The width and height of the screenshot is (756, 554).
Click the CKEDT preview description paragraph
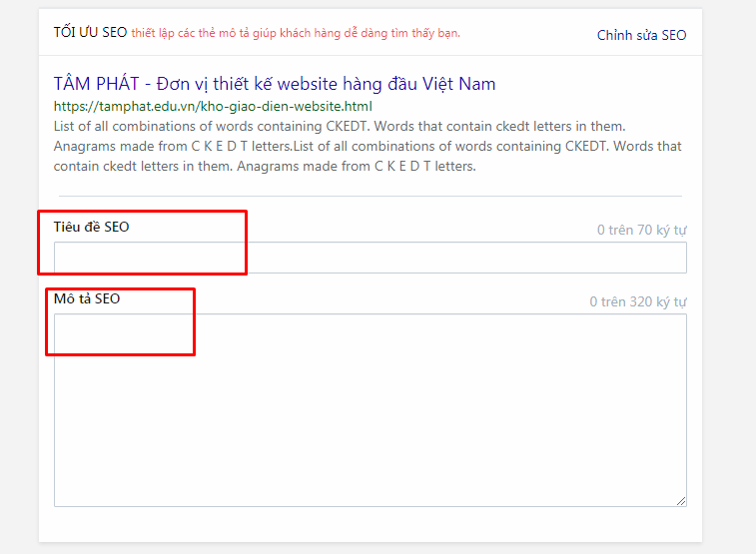click(368, 147)
